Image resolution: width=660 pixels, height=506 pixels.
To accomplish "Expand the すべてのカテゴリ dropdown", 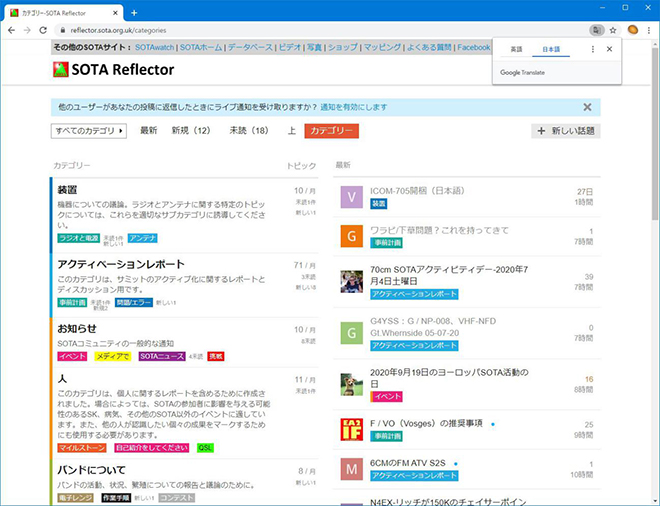I will click(x=89, y=131).
